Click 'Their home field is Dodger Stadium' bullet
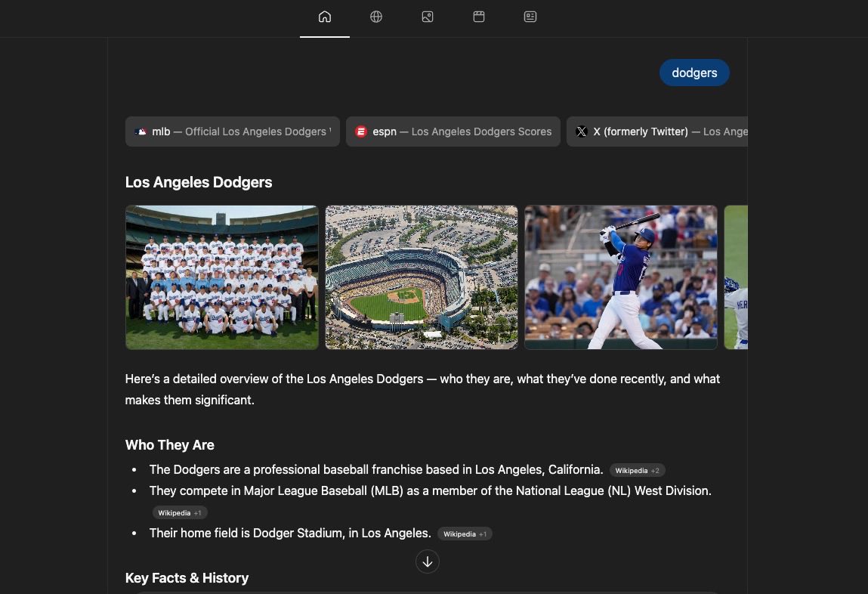 pyautogui.click(x=290, y=533)
